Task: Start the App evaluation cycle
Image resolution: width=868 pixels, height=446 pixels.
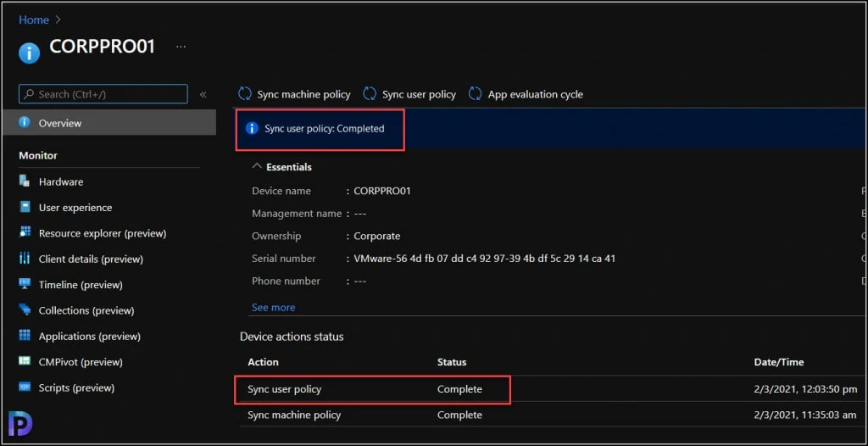Action: (526, 94)
